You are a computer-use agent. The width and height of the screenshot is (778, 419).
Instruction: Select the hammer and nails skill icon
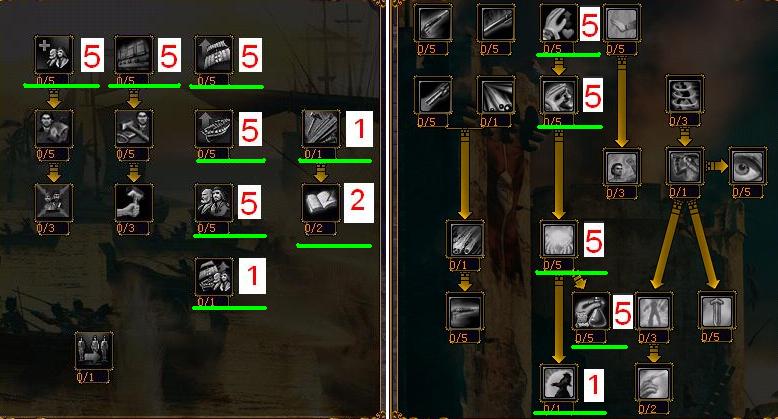[x=321, y=129]
